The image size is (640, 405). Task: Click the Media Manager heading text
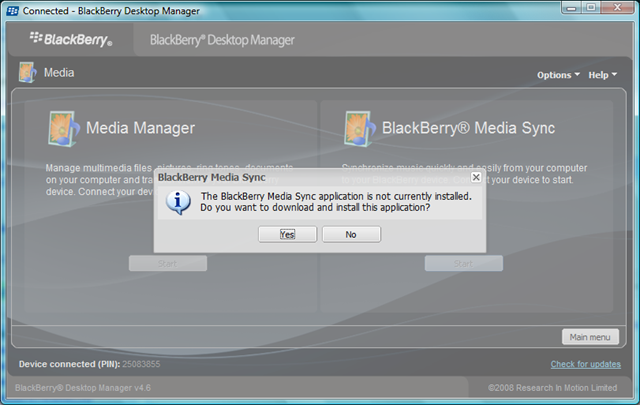(140, 128)
